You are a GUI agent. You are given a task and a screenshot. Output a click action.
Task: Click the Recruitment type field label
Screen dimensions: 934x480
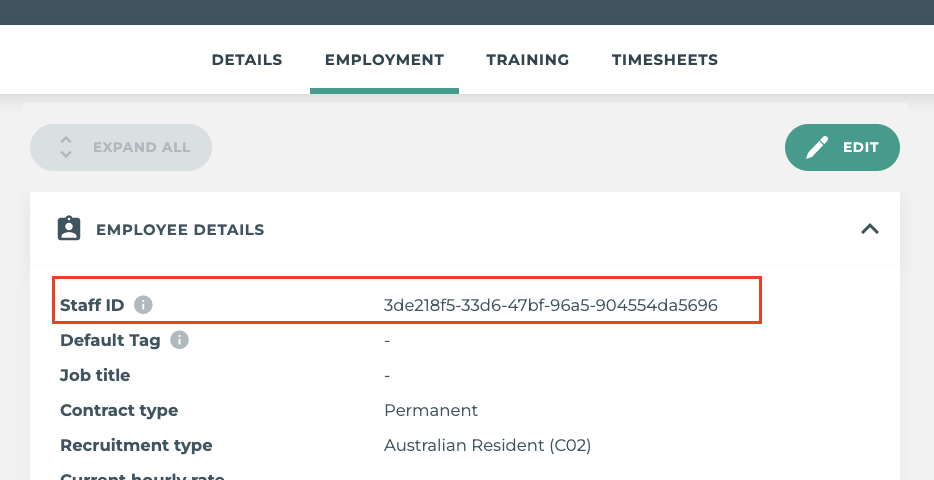click(x=136, y=445)
